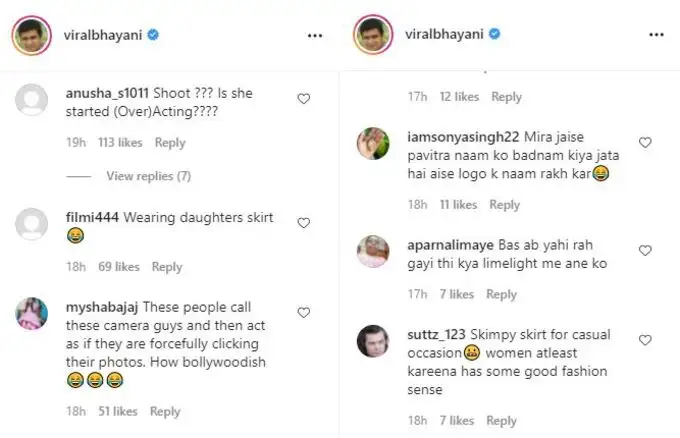This screenshot has width=680, height=438.
Task: Like suttz_123's skimpy skirt comment
Action: 645,336
